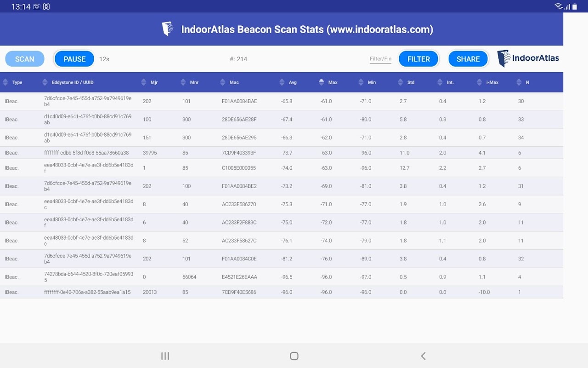The image size is (588, 368).
Task: Tap the SCAN button
Action: coord(25,59)
